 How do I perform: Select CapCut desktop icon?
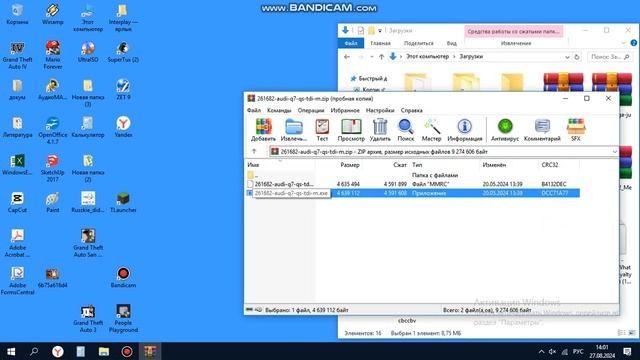pos(17,202)
